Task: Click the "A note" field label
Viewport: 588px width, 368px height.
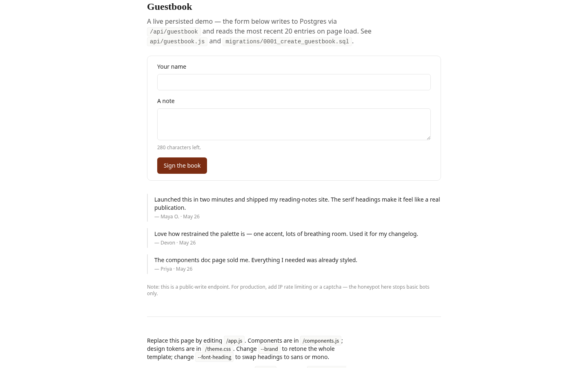Action: click(x=166, y=101)
